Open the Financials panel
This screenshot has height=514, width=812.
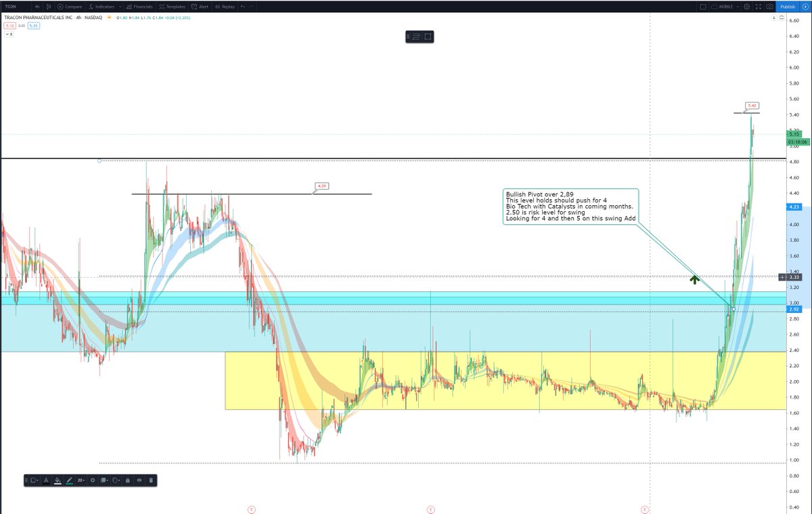click(139, 6)
